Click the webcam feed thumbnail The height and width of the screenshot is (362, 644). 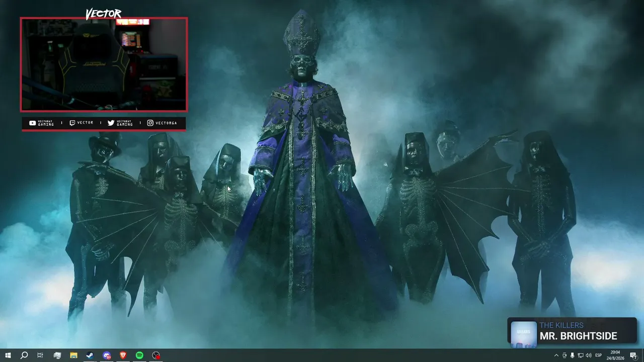coord(104,64)
